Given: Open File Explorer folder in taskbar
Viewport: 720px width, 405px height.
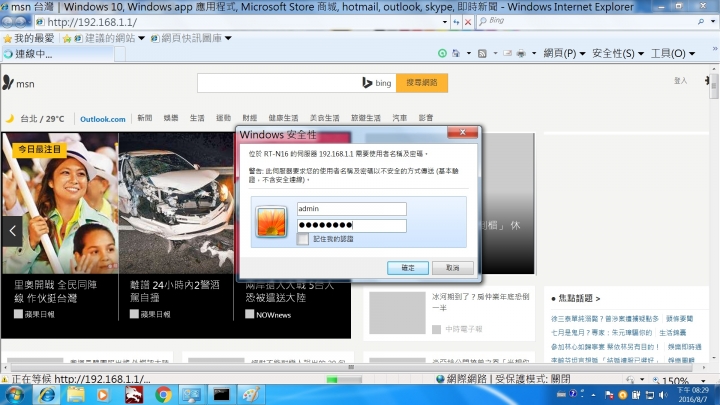Looking at the screenshot, I should tap(76, 395).
